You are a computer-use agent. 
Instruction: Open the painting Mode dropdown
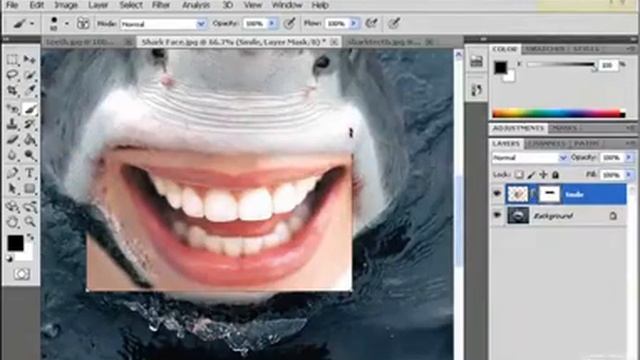tap(163, 24)
